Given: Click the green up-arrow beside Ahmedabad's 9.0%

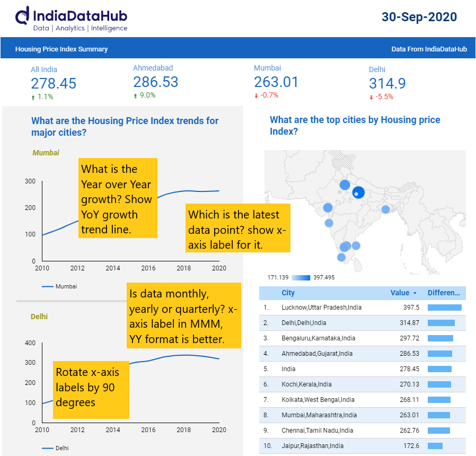Looking at the screenshot, I should [x=135, y=95].
